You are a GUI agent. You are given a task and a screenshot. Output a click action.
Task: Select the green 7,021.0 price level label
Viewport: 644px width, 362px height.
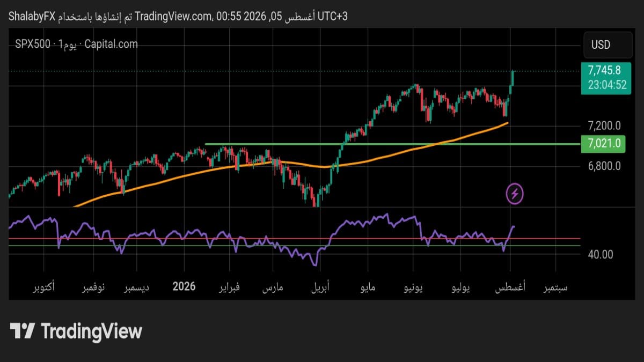click(x=604, y=143)
